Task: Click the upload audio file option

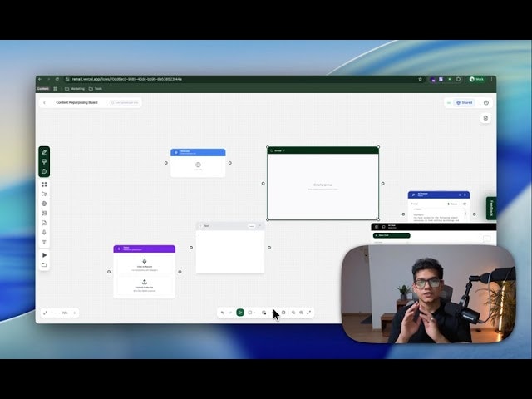Action: [144, 286]
